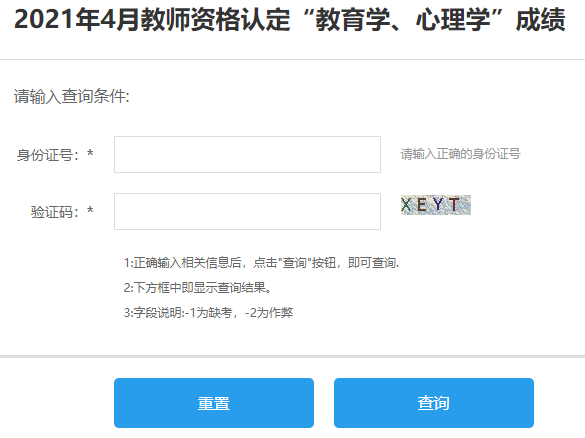Submit the form with 查询 button
Screen dimensions: 585x438
[x=434, y=403]
